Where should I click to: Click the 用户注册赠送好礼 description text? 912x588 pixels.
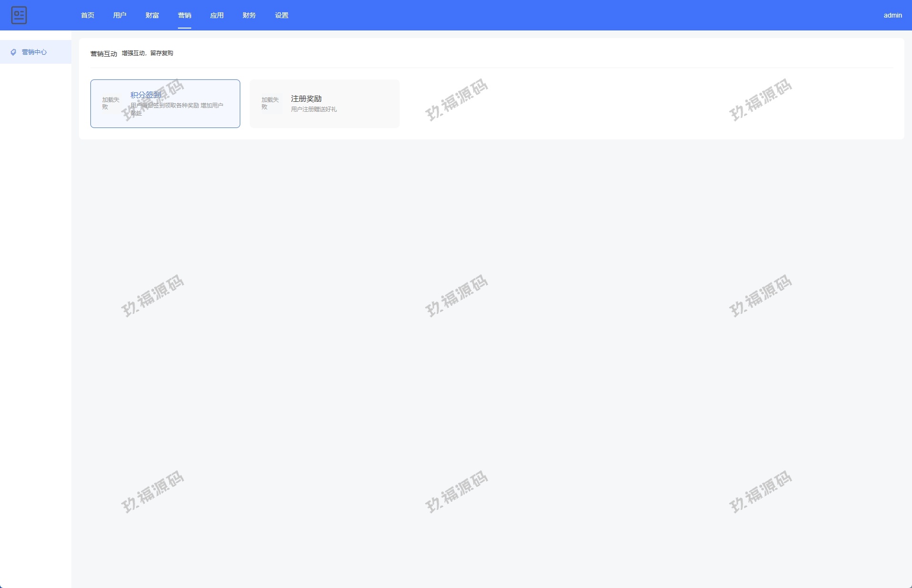coord(314,109)
